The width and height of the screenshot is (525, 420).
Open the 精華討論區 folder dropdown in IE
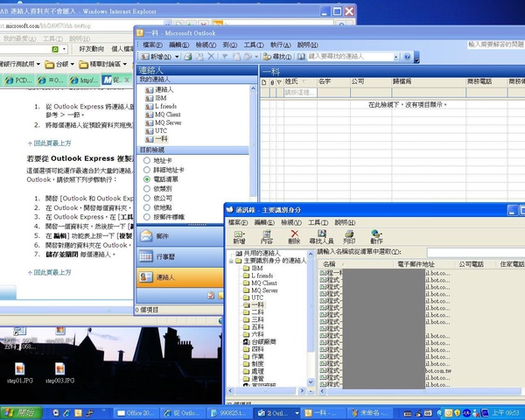125,64
